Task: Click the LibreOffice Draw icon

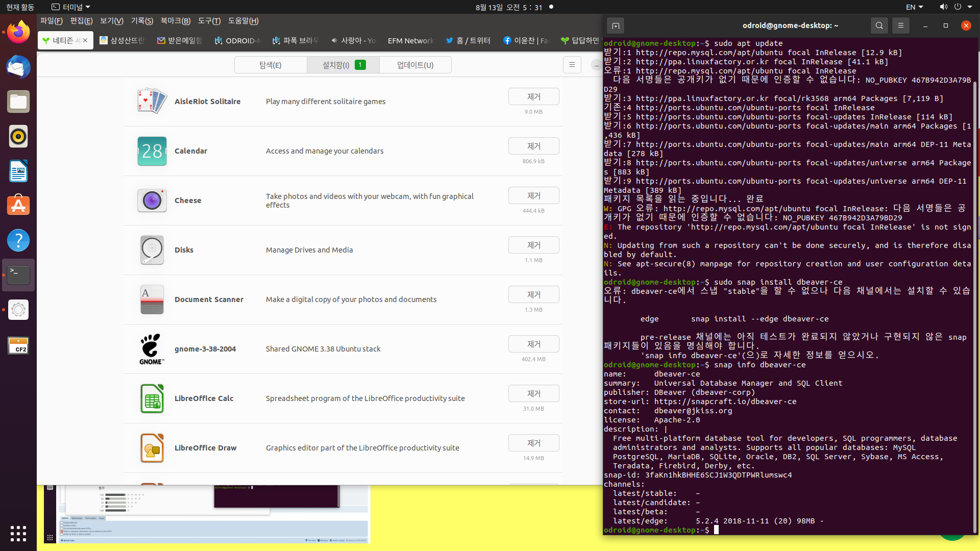Action: tap(152, 448)
